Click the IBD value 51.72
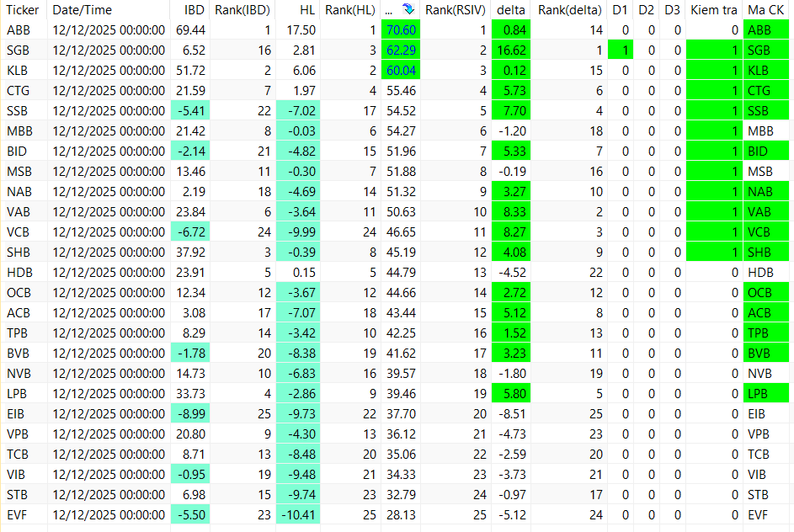 191,71
